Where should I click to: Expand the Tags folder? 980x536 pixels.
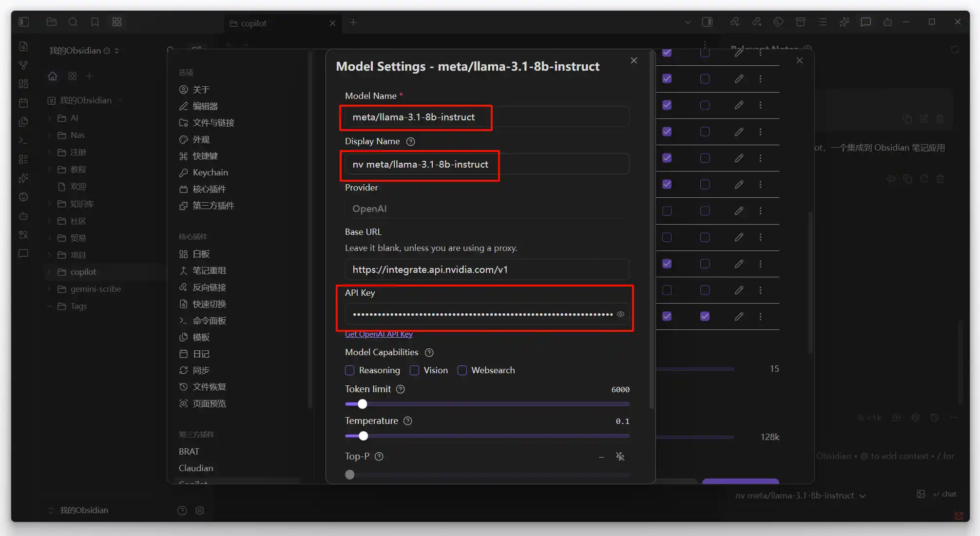pos(78,306)
